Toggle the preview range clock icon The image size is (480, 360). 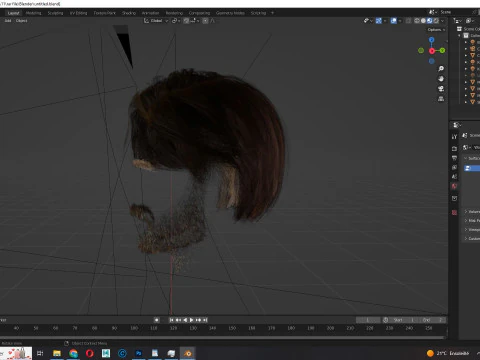click(x=386, y=320)
